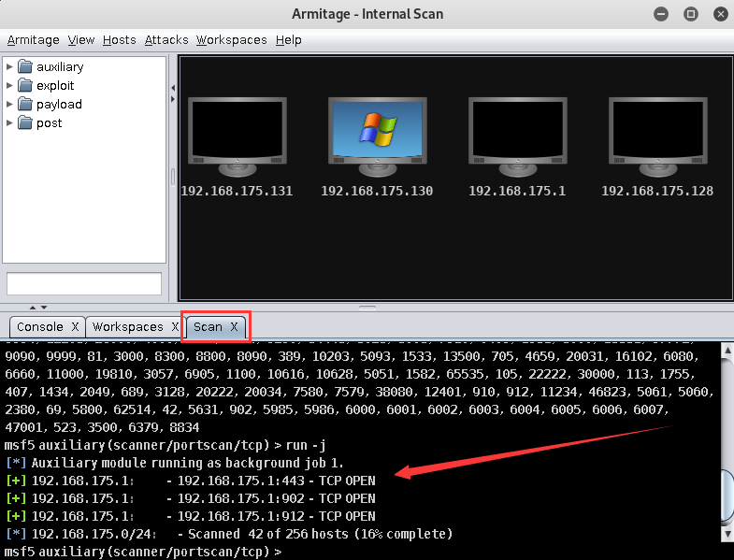Click the 'post' tree label
This screenshot has height=560, width=734.
point(50,123)
